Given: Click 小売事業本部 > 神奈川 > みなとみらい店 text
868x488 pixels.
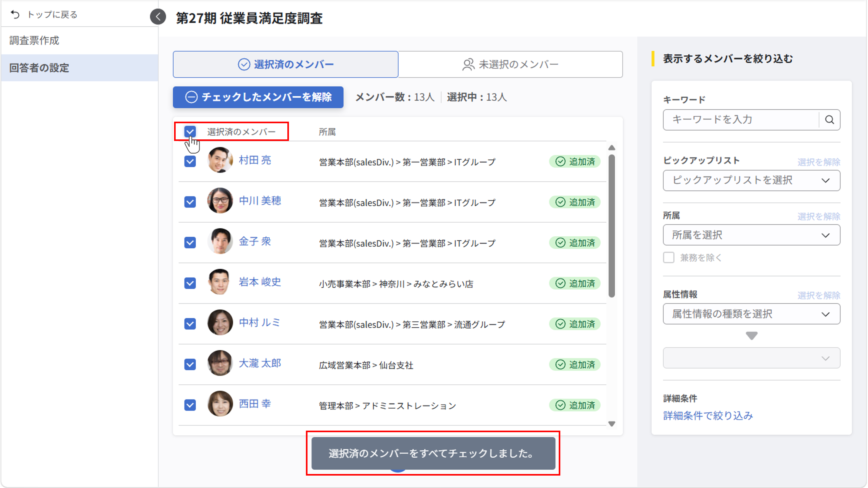Looking at the screenshot, I should [396, 284].
